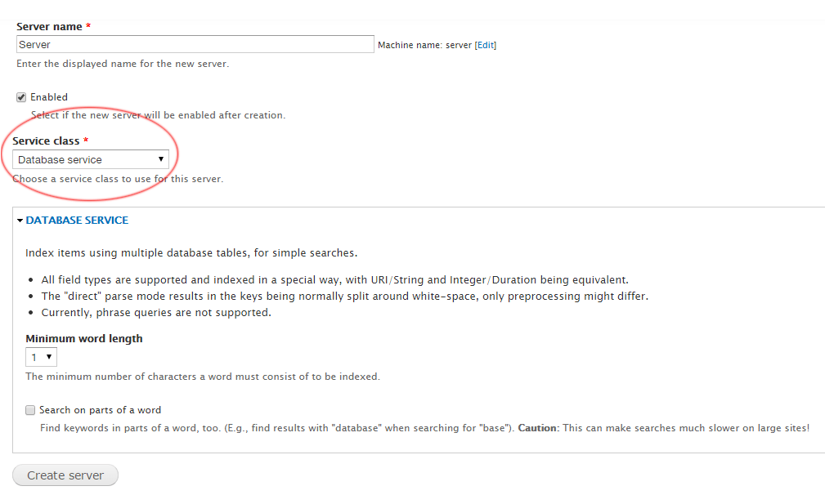825x504 pixels.
Task: Click the required asterisk beside Service class
Action: (x=85, y=140)
